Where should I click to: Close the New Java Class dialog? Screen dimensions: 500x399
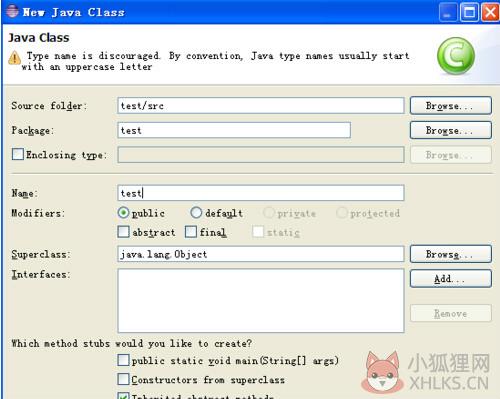pos(490,12)
